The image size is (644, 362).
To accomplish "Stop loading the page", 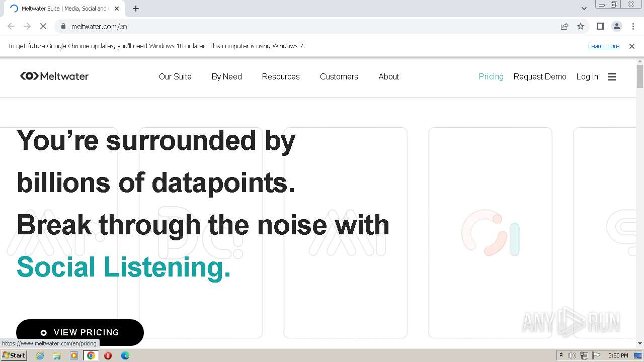I will click(43, 26).
